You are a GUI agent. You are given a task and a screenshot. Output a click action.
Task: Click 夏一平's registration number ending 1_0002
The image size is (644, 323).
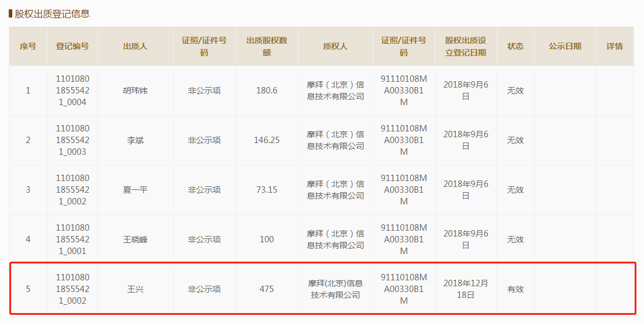(72, 190)
